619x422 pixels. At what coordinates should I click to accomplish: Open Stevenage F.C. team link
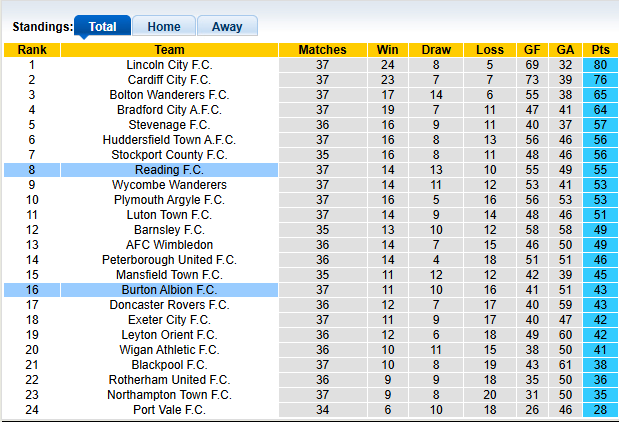point(169,125)
